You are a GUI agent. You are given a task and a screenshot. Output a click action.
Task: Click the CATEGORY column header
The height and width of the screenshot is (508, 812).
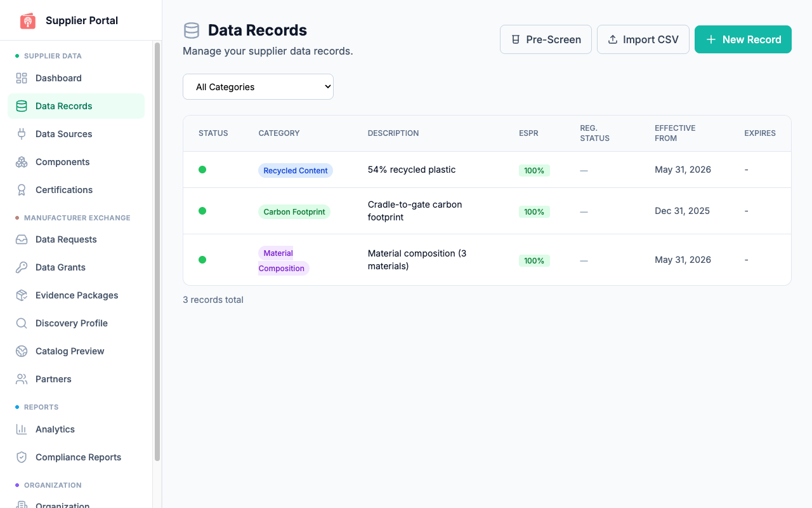point(279,133)
